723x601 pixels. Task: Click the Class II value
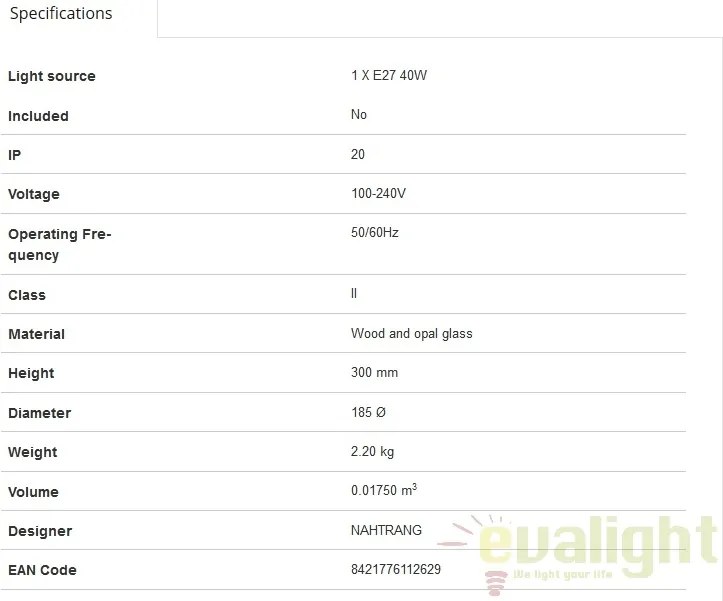pos(354,293)
